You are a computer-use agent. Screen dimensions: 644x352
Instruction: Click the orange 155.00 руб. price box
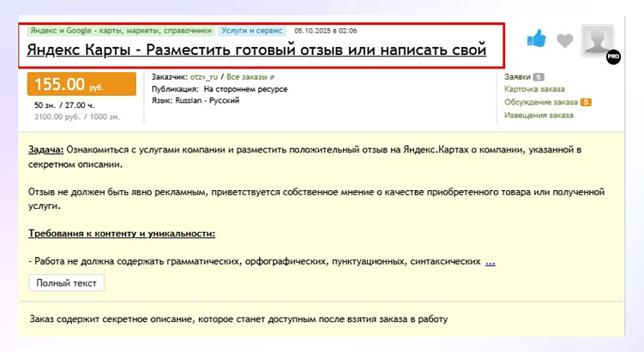coord(81,84)
